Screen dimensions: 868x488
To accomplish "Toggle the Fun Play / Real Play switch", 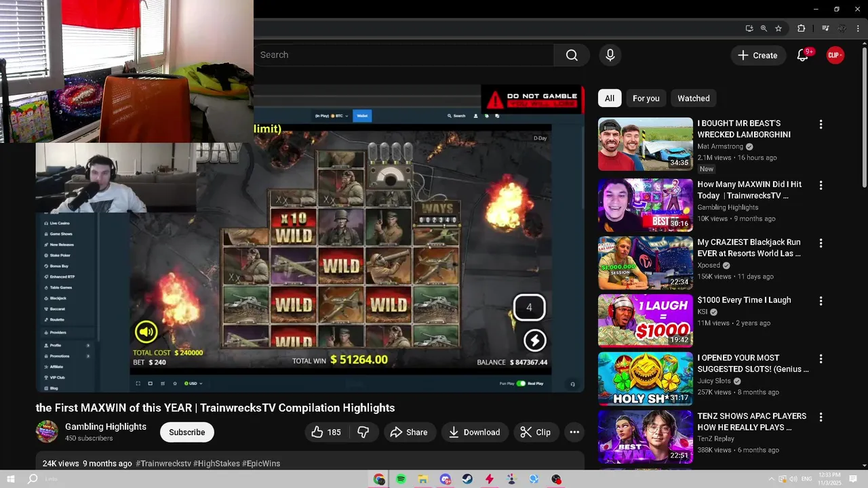I will tap(521, 384).
